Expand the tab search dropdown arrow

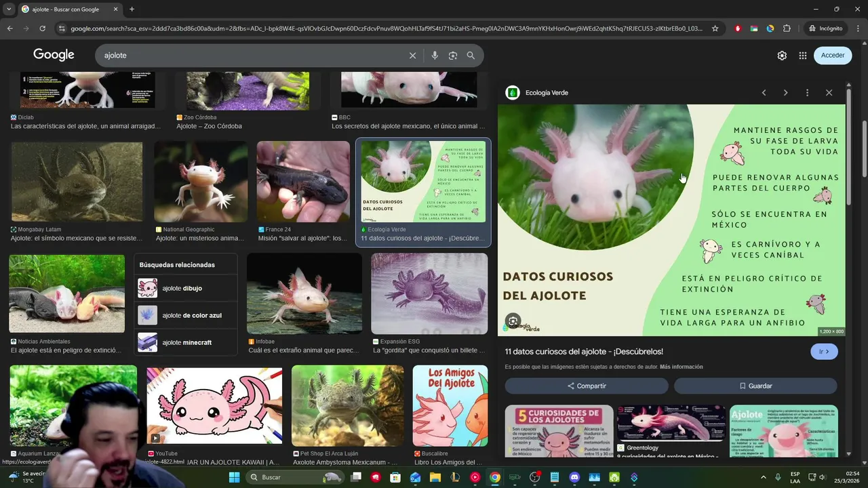pos(9,9)
